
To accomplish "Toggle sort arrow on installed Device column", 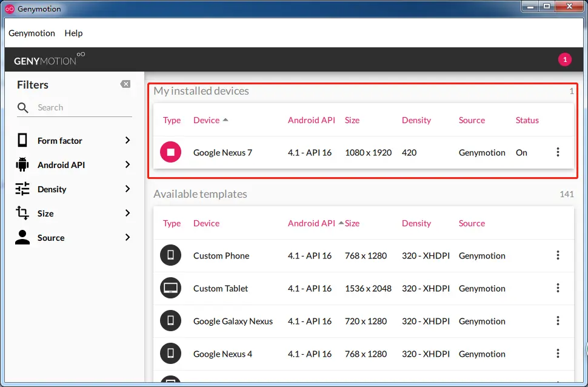I will (x=226, y=120).
